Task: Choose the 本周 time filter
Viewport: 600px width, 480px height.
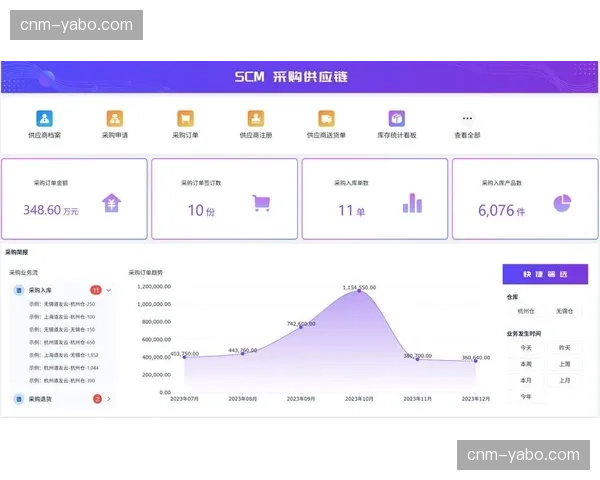Action: pos(526,364)
